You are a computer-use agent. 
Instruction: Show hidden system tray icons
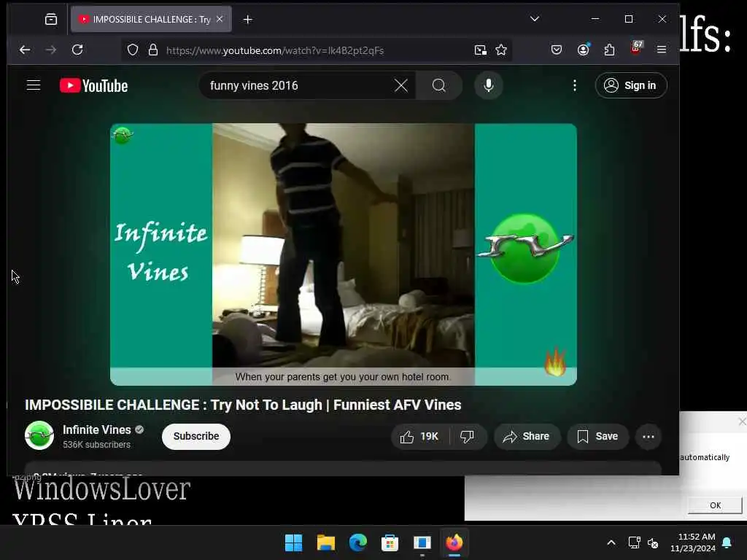pos(611,542)
